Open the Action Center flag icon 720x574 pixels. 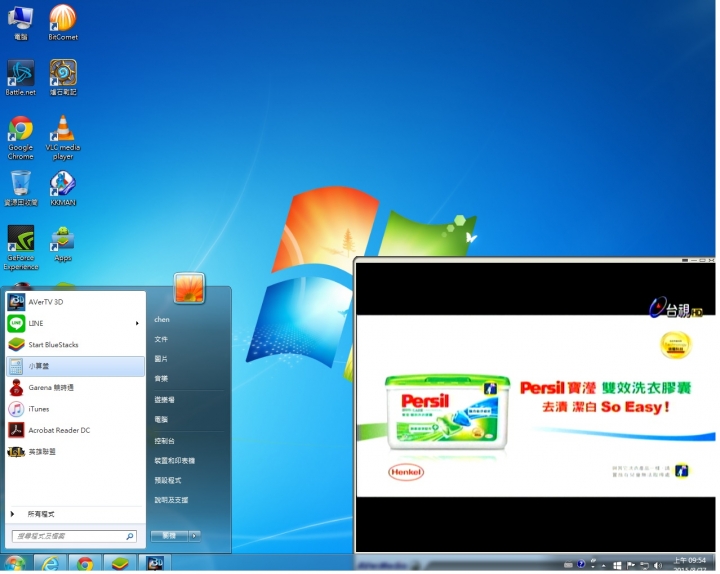pyautogui.click(x=630, y=565)
